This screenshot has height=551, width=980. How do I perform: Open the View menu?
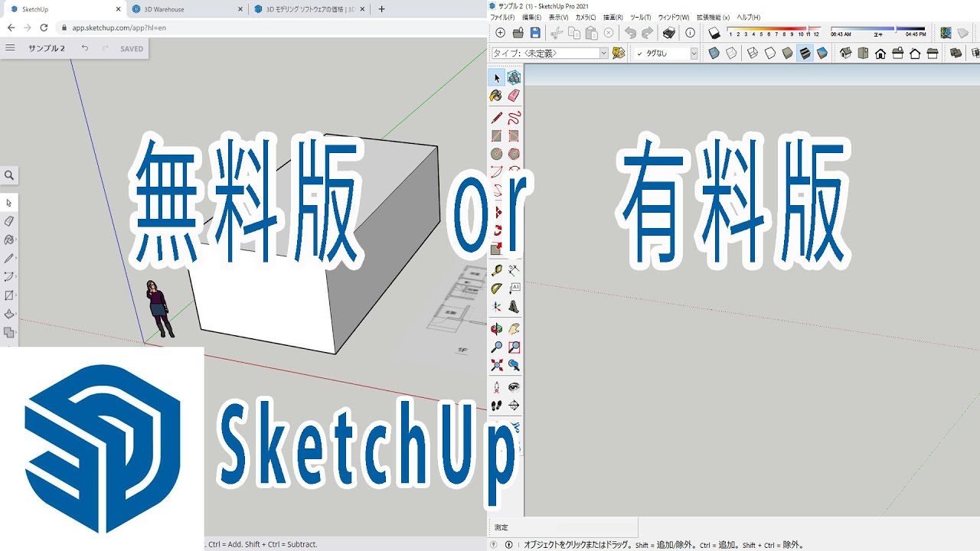pyautogui.click(x=558, y=18)
